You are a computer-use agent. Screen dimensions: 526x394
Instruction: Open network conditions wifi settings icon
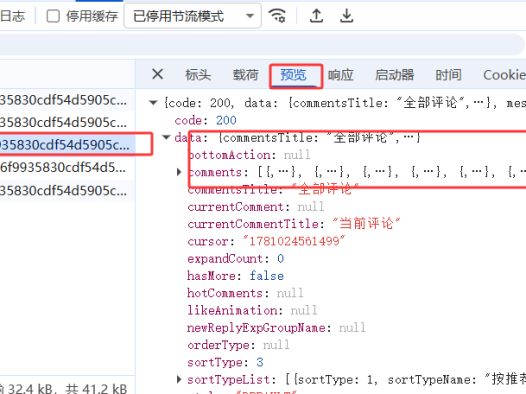[277, 15]
